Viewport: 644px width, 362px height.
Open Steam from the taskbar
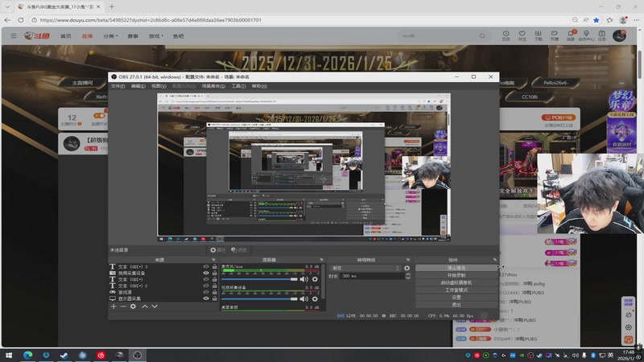pyautogui.click(x=64, y=355)
